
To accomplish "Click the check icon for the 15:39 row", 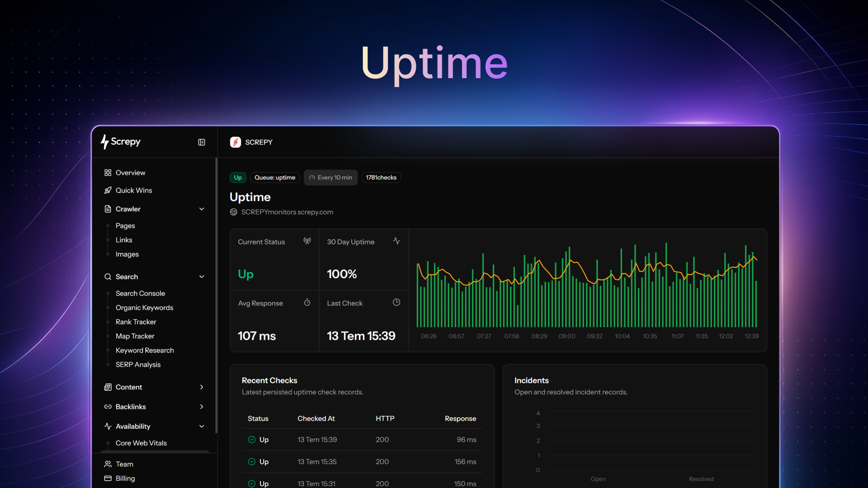I will [252, 440].
